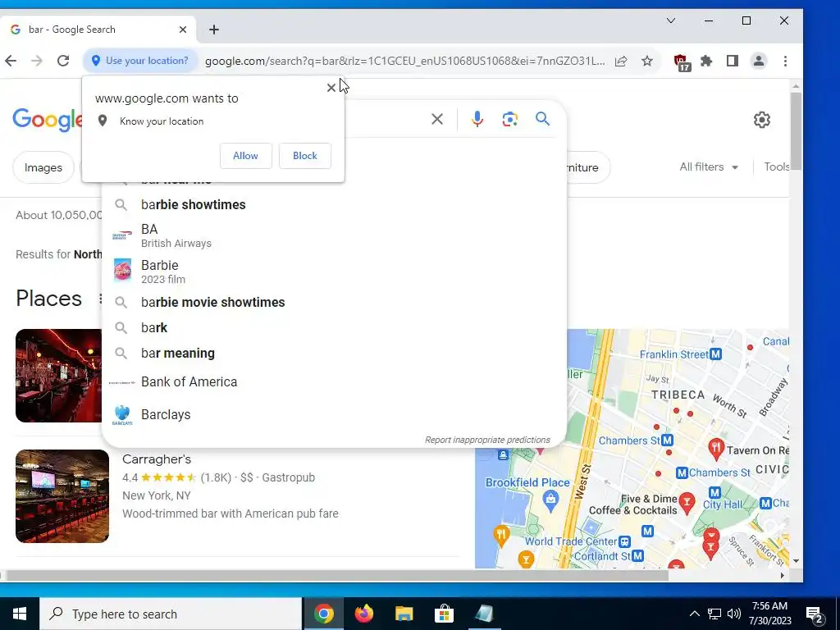Viewport: 840px width, 630px height.
Task: Open the Extensions puzzle icon
Action: tap(706, 61)
